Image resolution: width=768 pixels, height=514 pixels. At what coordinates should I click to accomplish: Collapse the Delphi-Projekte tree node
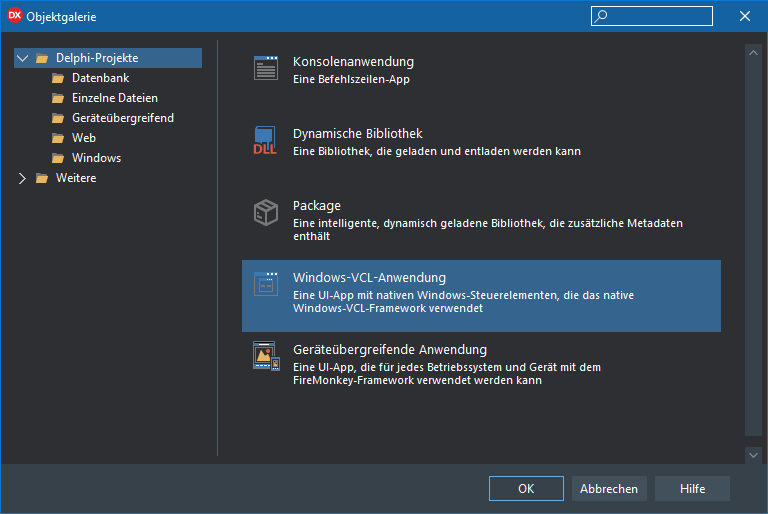click(23, 58)
